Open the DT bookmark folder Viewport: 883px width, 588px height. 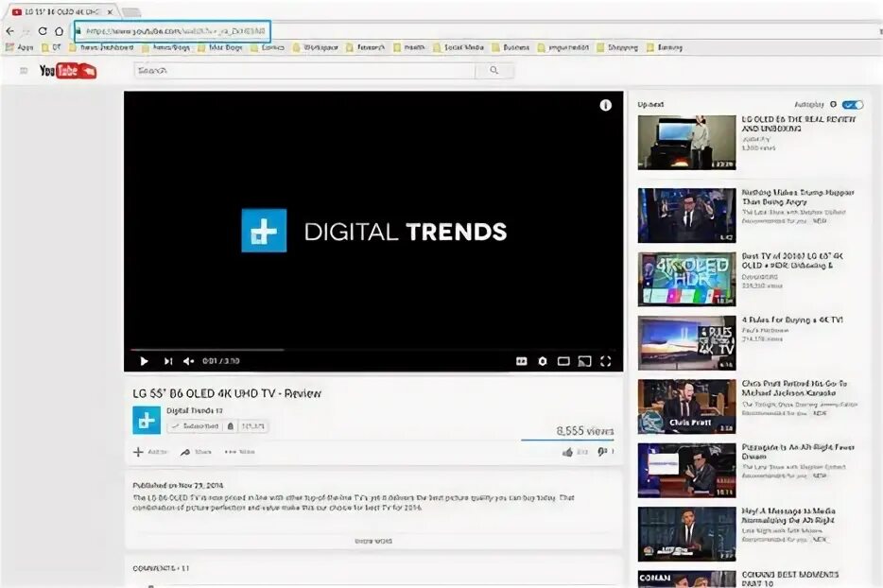pyautogui.click(x=51, y=47)
